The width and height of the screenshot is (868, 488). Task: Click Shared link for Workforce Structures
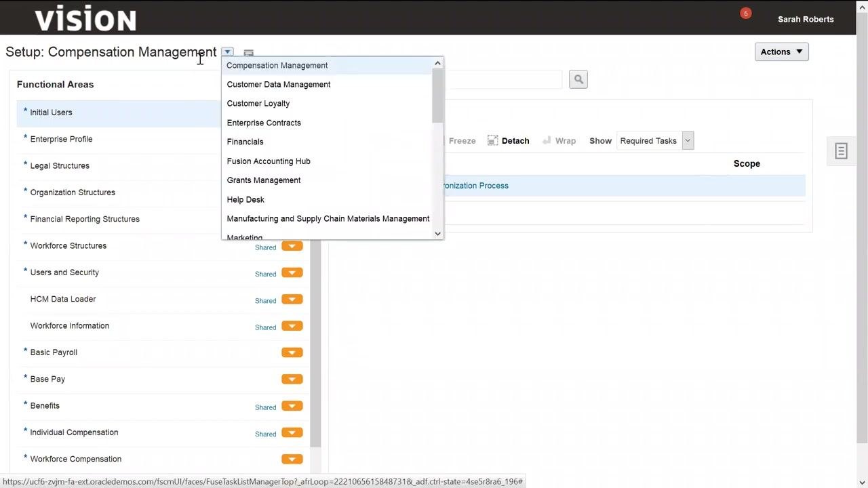[x=265, y=247]
